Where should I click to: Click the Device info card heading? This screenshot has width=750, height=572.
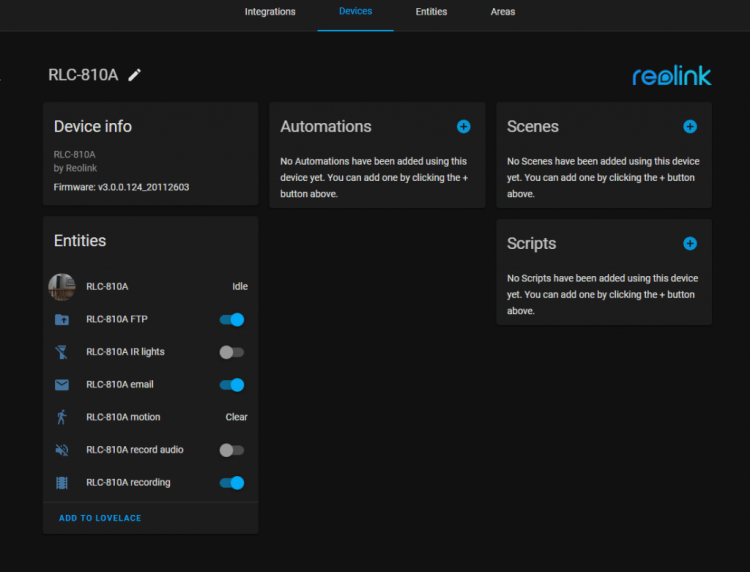pyautogui.click(x=93, y=126)
